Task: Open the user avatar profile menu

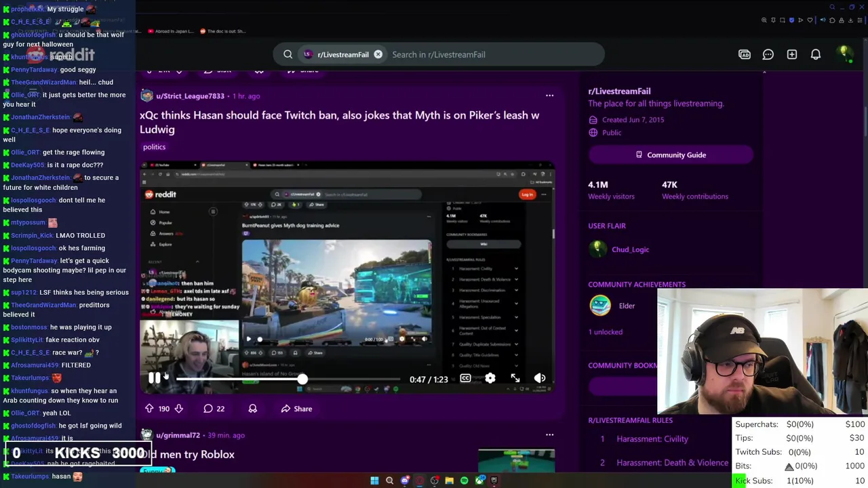Action: click(x=845, y=54)
